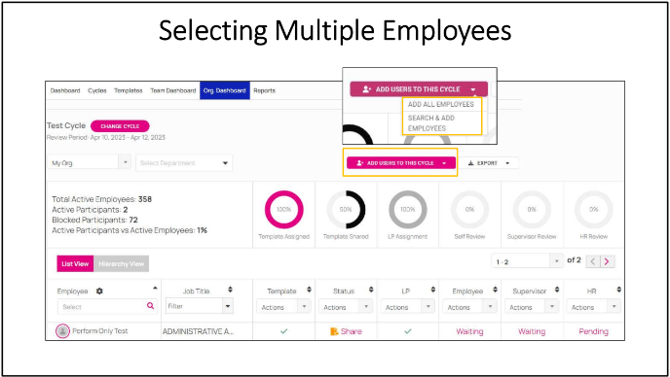Click the Share icon in Status column
Screen dimensions: 670x377
334,331
